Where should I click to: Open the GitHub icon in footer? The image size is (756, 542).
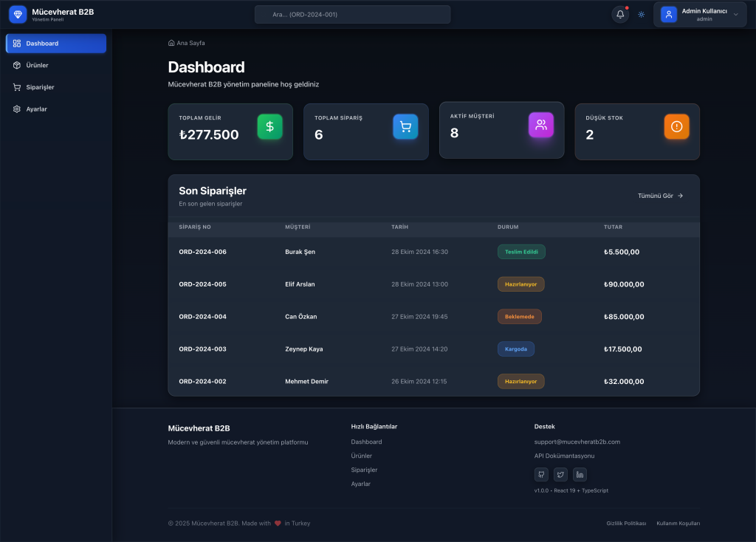tap(541, 475)
